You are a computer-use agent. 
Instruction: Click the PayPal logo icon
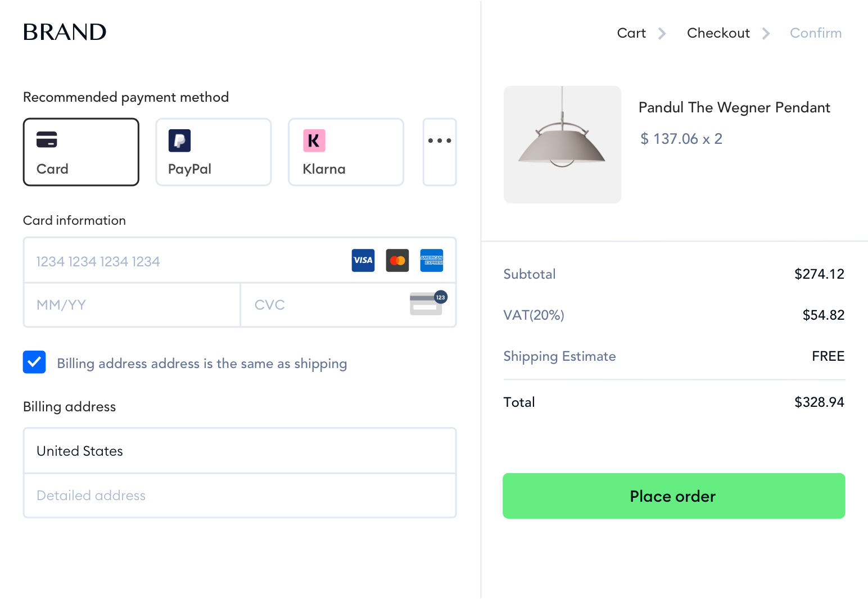179,140
